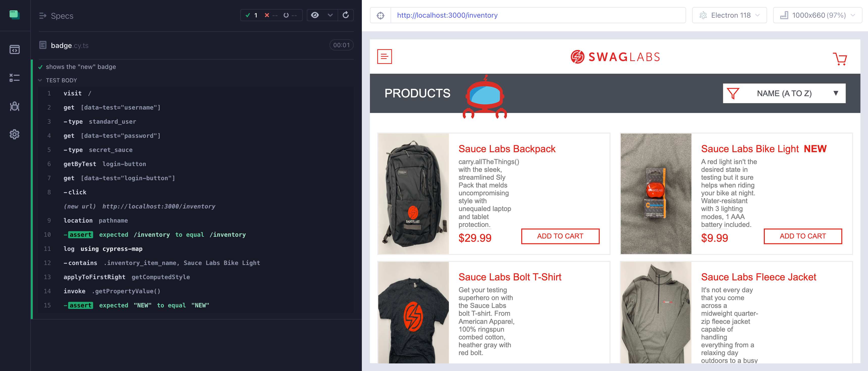This screenshot has height=371, width=868.
Task: Click the refresh/reload icon in Cypress toolbar
Action: pos(346,15)
